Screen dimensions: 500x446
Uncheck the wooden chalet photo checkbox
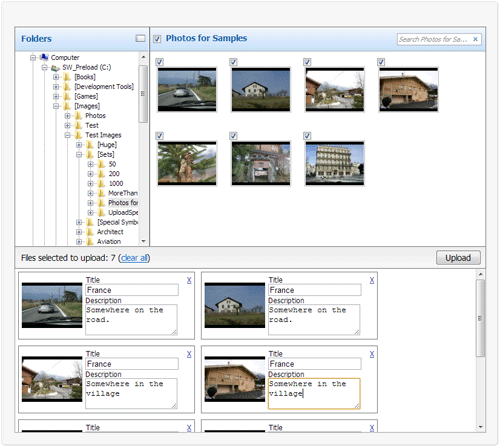point(381,62)
